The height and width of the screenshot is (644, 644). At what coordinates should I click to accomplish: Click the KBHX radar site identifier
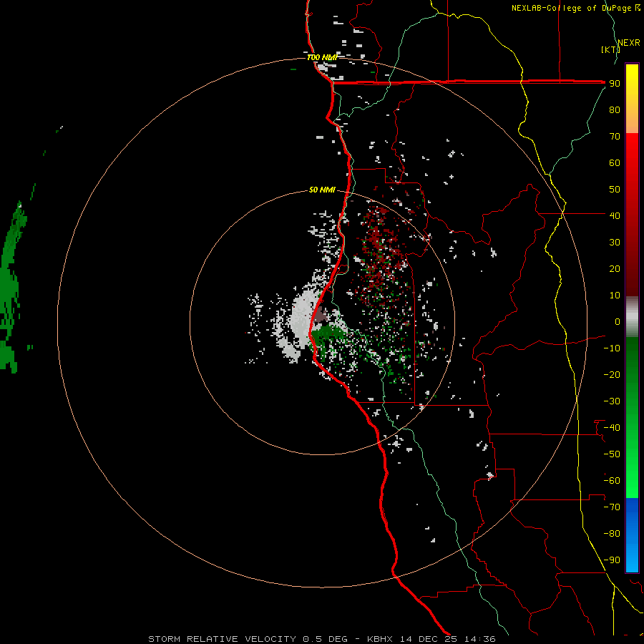(379, 639)
